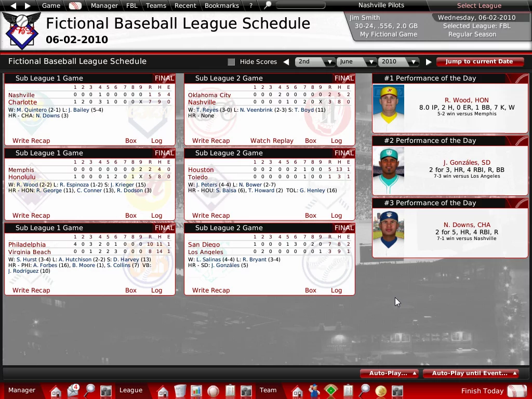Go back with the left arrow in top menu
Screen dimensions: 532x399
tap(13, 5)
